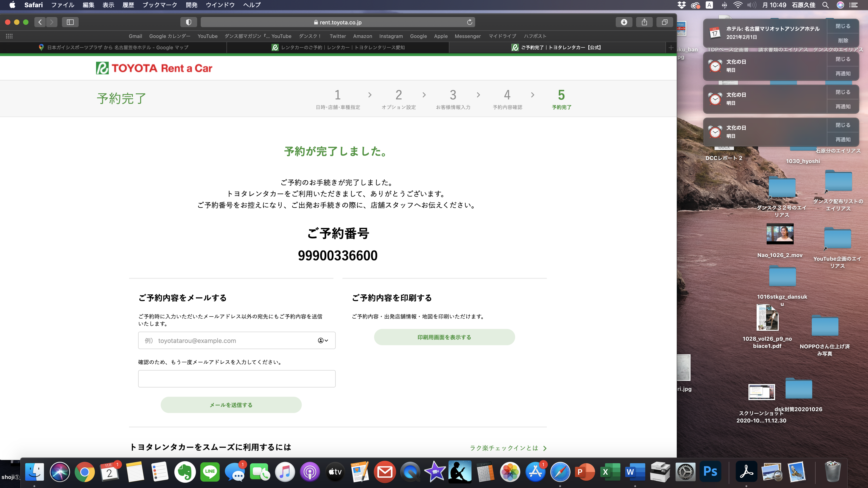Expand autofill contact dropdown in email field

323,340
